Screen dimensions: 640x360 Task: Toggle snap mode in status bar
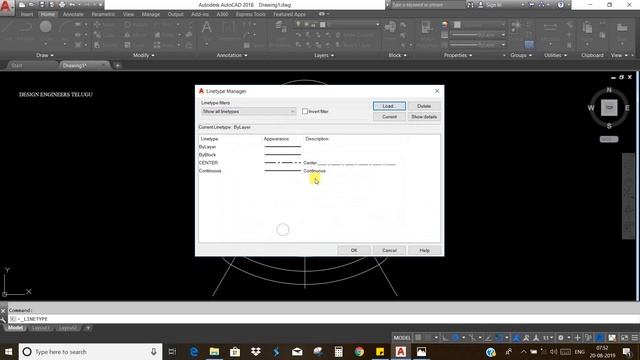tap(428, 338)
